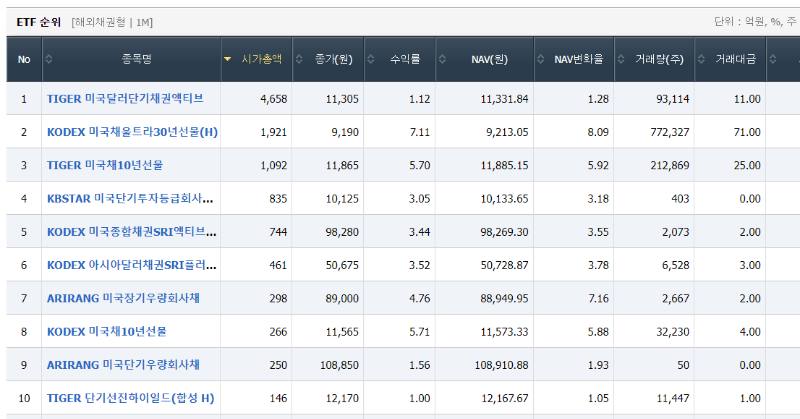Screen dimensions: 800x419
Task: Select NAV value 9,213.05
Action: [507, 132]
